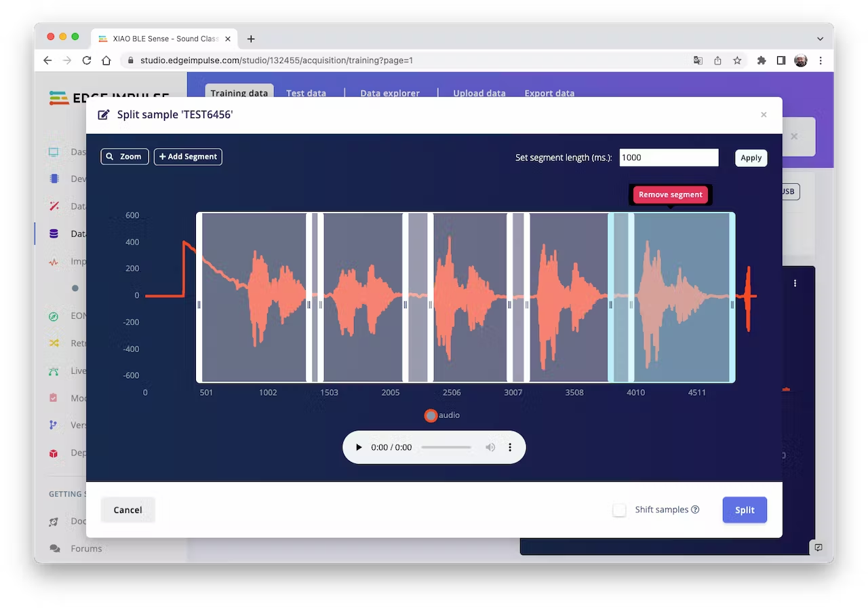
Task: Dismiss the notification banner X behind dialog
Action: (794, 136)
